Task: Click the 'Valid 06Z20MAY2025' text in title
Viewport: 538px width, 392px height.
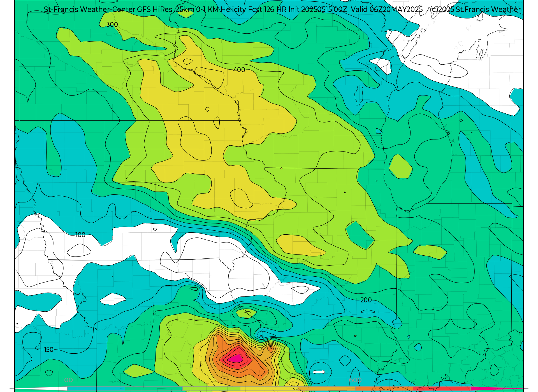Action: (x=387, y=10)
